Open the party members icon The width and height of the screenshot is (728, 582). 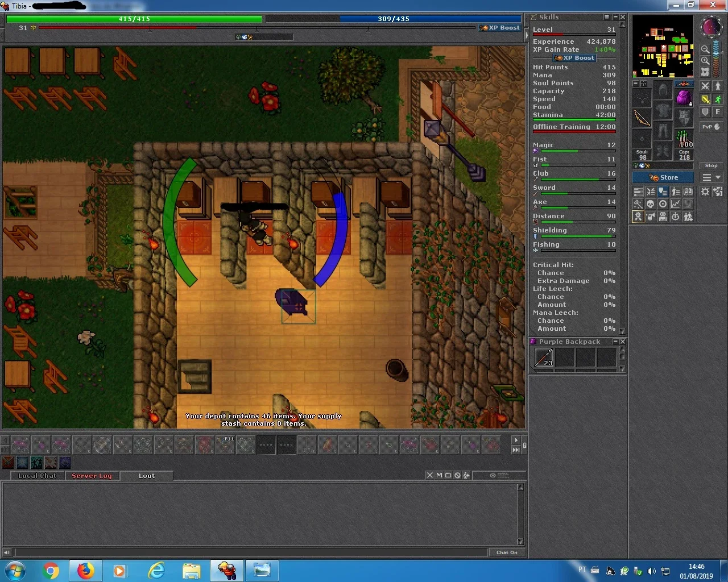[x=688, y=217]
